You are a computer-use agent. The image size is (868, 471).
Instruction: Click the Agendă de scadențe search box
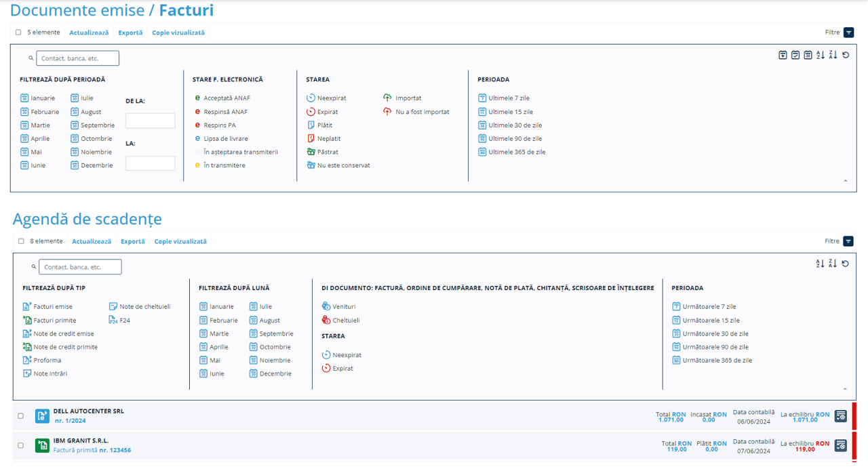80,267
